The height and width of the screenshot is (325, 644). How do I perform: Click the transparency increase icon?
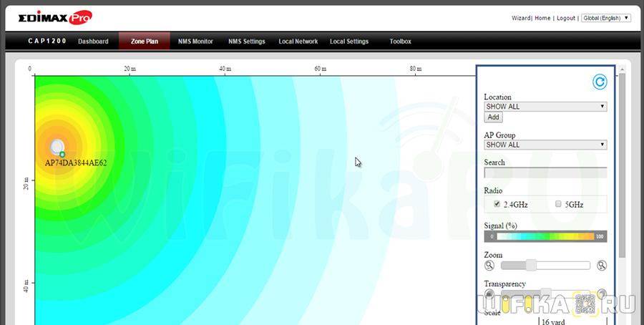pos(602,294)
